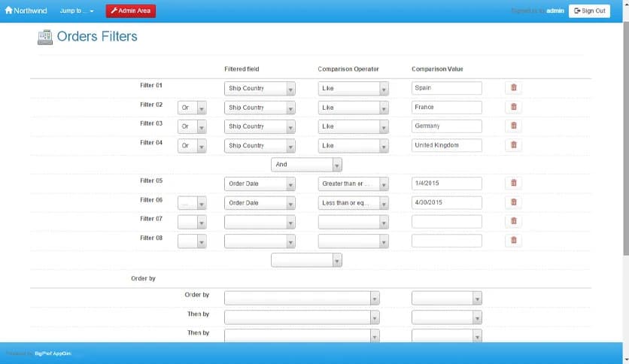629x364 pixels.
Task: Delete Filter 05 using the trash icon
Action: click(x=513, y=184)
